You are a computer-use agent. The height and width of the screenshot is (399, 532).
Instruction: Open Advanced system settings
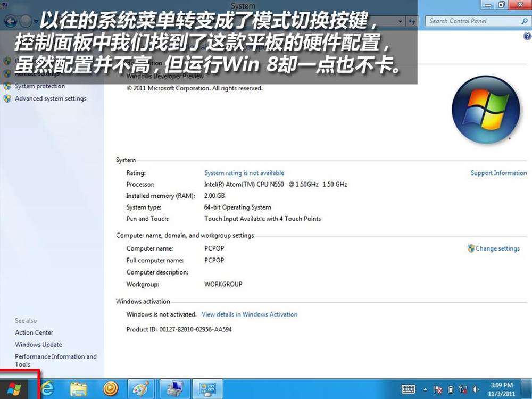click(51, 98)
